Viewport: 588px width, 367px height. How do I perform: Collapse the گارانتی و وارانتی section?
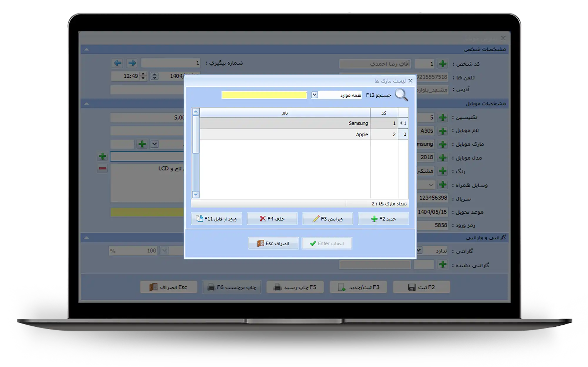(86, 238)
